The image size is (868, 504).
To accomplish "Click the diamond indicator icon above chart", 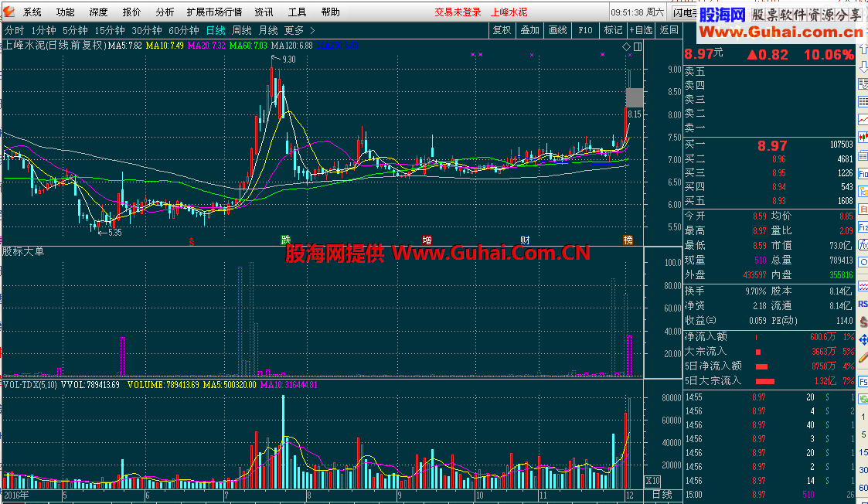I will click(x=627, y=46).
